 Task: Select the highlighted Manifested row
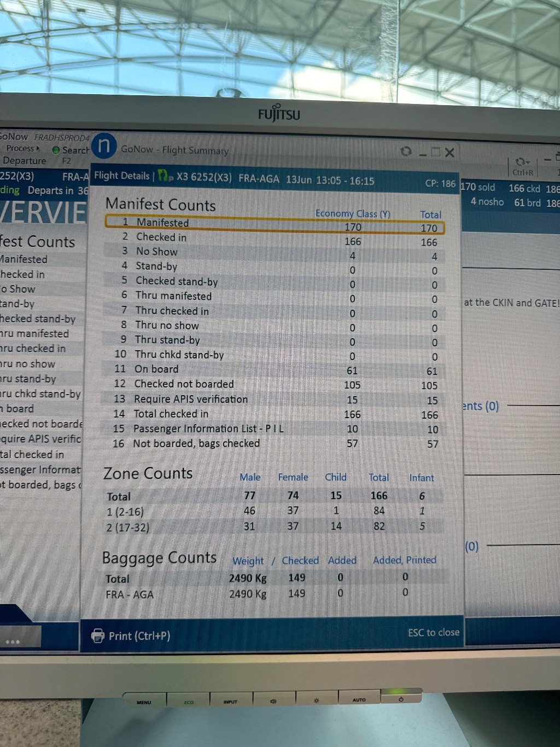(x=275, y=223)
